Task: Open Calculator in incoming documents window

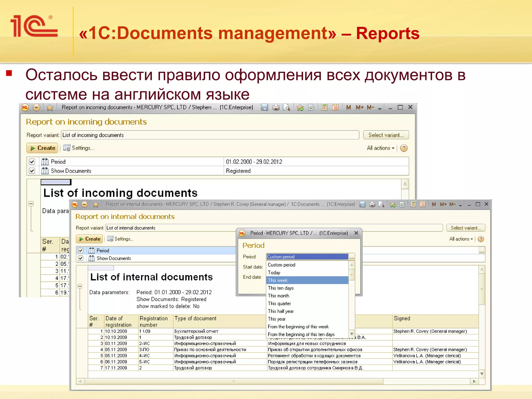Action: 324,107
